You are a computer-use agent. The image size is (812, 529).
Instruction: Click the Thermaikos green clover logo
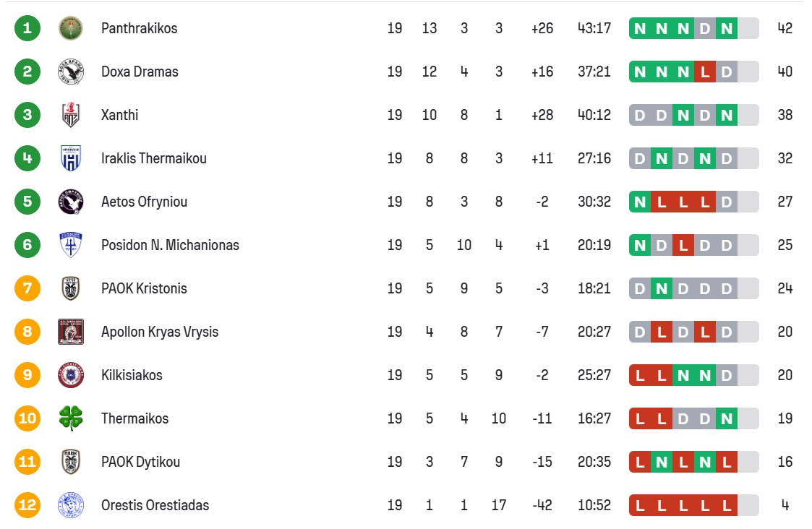point(70,418)
